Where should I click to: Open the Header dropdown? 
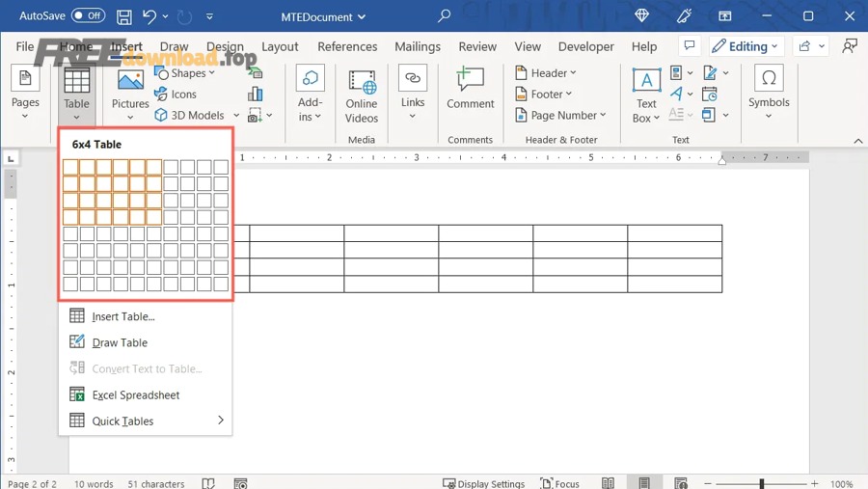coord(545,73)
